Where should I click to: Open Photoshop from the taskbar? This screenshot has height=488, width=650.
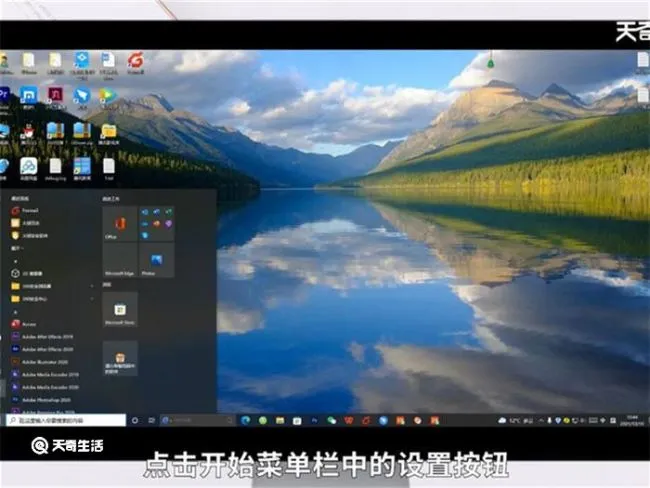coord(314,420)
